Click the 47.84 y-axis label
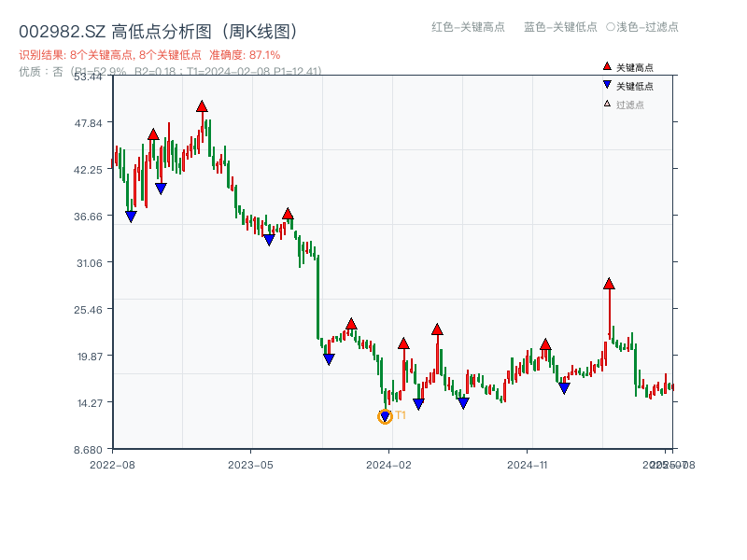This screenshot has width=747, height=560. coord(88,123)
